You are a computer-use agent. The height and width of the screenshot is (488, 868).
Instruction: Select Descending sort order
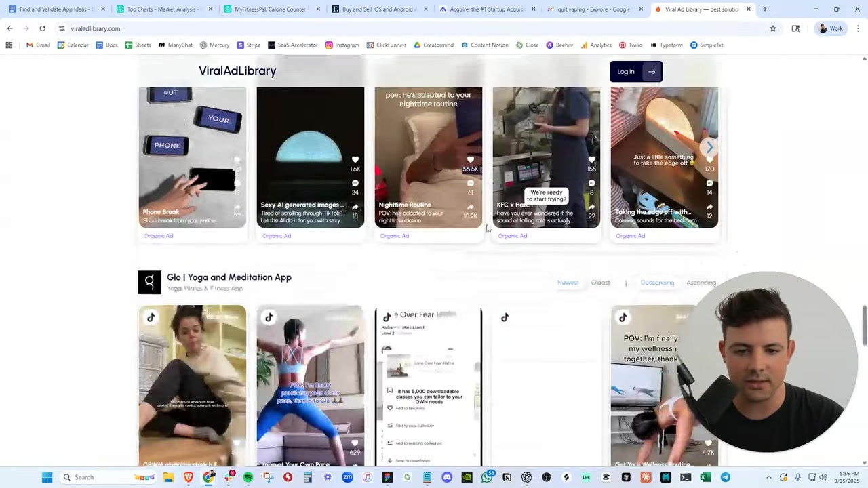657,283
